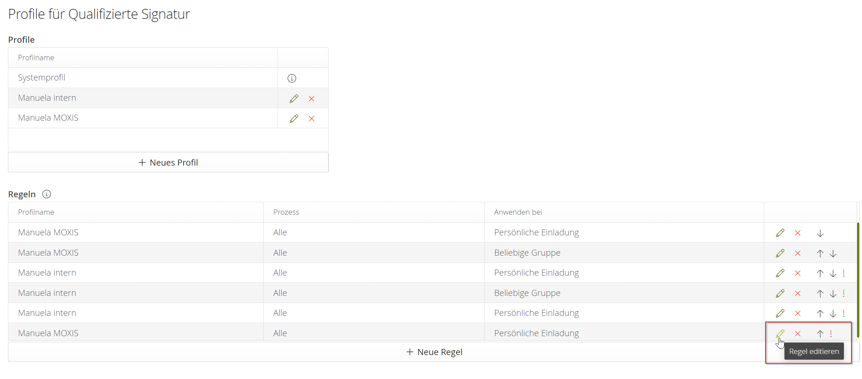This screenshot has width=862, height=379.
Task: Click warning icon on Manuela intern Beliebige Gruppe rule
Action: (x=843, y=293)
